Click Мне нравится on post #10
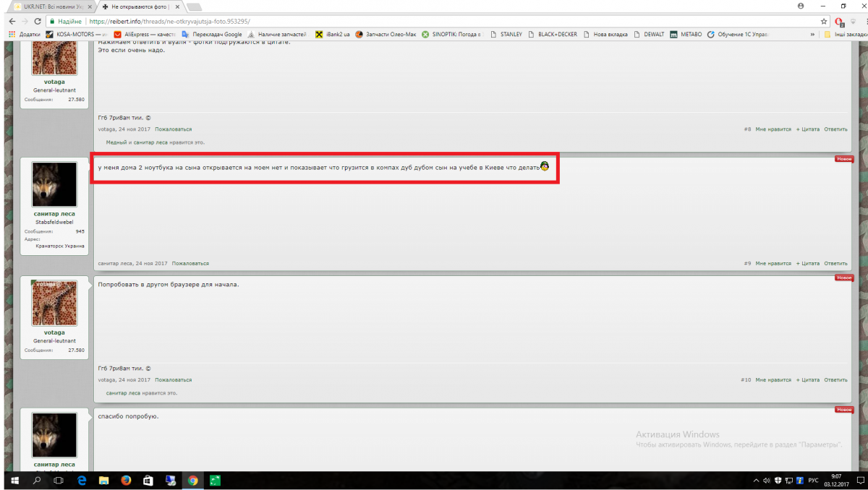The width and height of the screenshot is (868, 490). pyautogui.click(x=773, y=380)
